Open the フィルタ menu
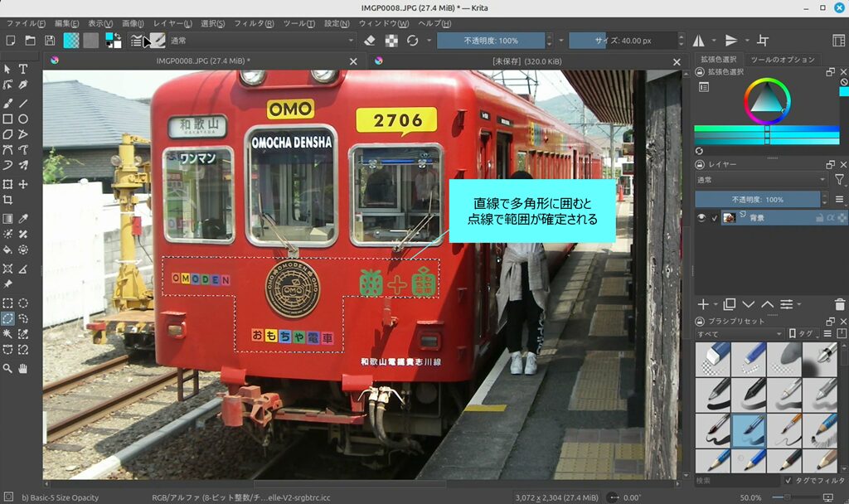 tap(249, 23)
